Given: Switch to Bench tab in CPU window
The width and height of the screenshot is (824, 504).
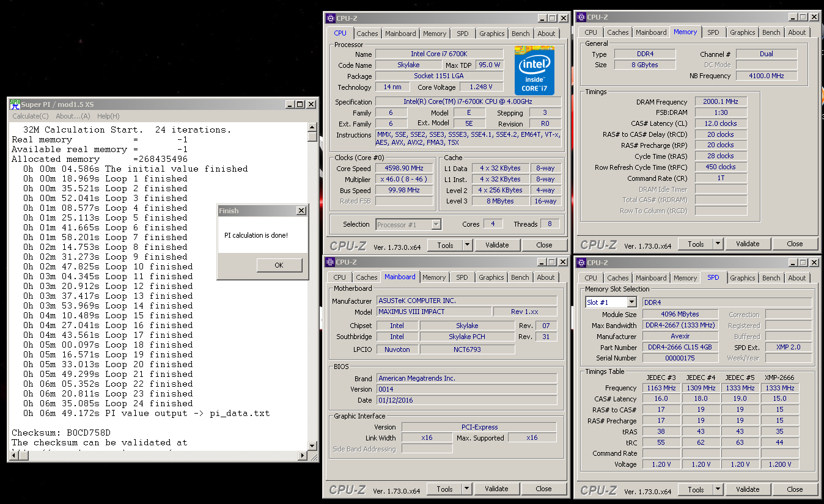Looking at the screenshot, I should tap(521, 34).
